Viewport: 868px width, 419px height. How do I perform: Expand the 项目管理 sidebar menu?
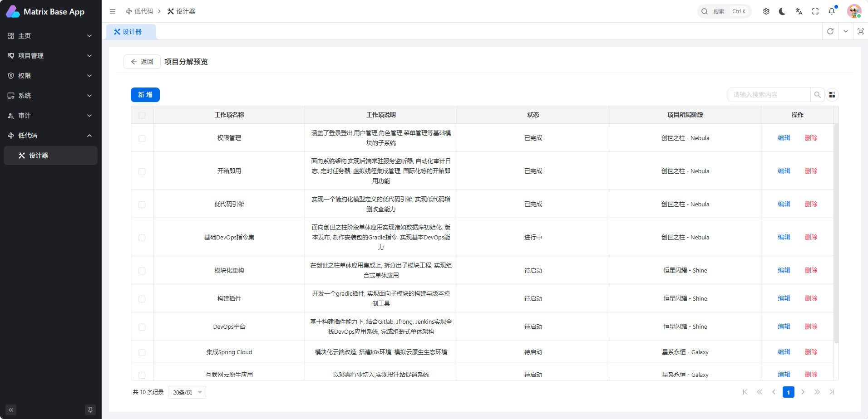pos(50,56)
